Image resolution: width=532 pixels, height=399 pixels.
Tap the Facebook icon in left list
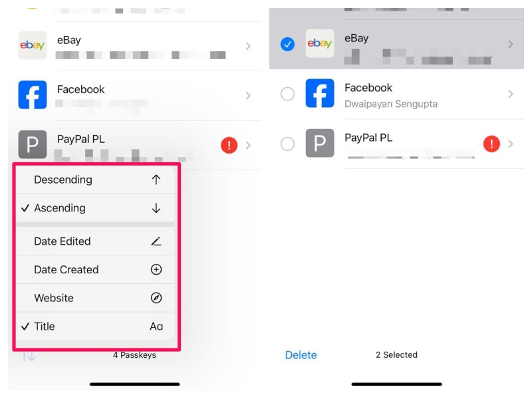pyautogui.click(x=32, y=94)
